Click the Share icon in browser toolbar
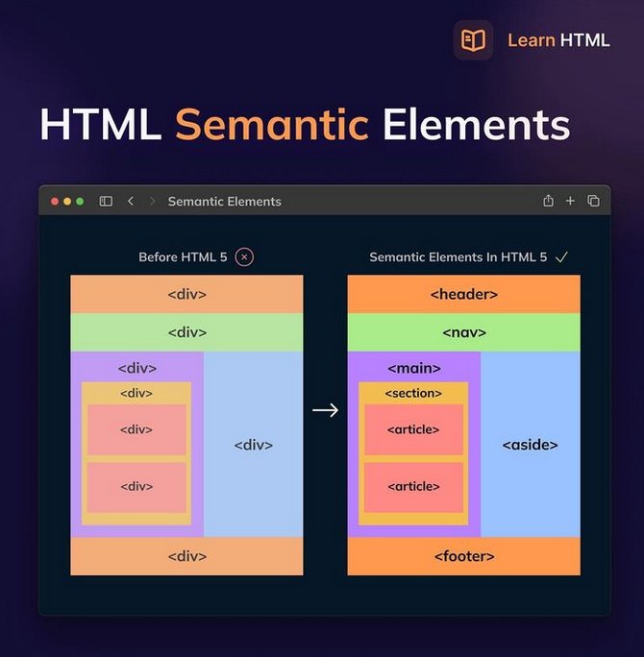Image resolution: width=644 pixels, height=657 pixels. [548, 201]
